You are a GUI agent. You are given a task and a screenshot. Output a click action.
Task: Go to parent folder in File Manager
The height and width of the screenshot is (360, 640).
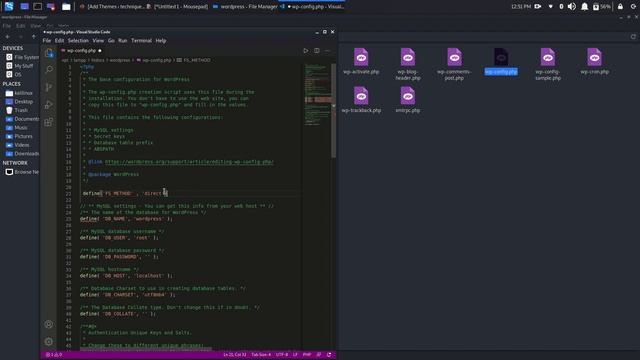33,37
